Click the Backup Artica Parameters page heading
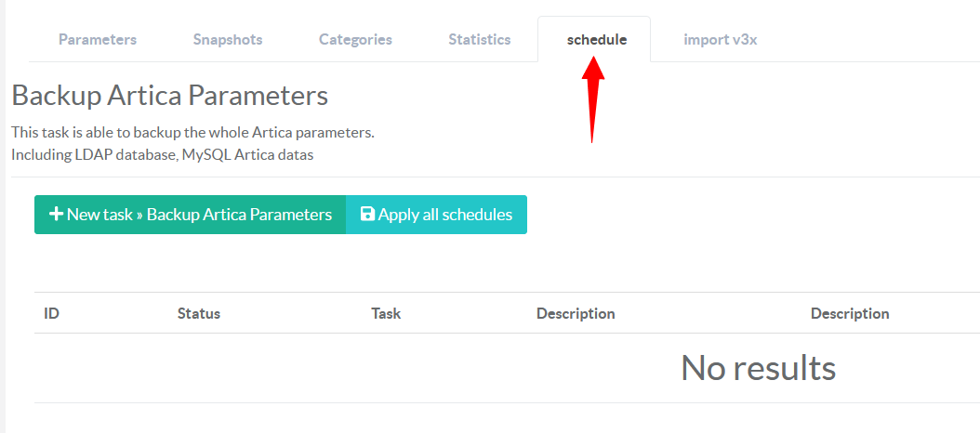 click(x=170, y=96)
